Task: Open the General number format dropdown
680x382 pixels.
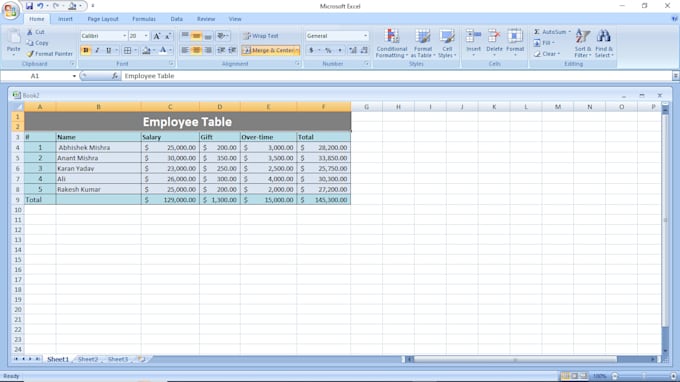Action: tap(366, 36)
